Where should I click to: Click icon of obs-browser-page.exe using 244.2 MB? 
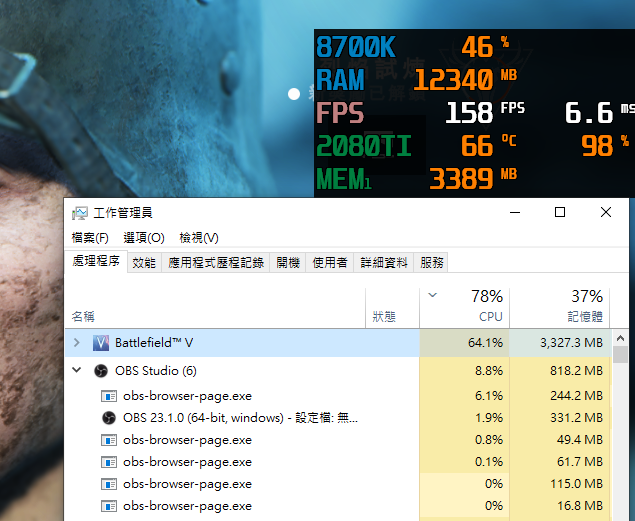109,395
